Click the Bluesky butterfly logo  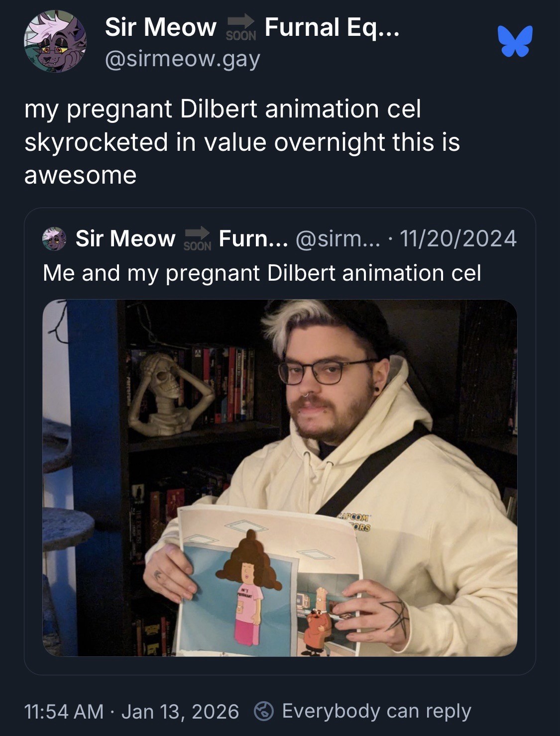515,41
